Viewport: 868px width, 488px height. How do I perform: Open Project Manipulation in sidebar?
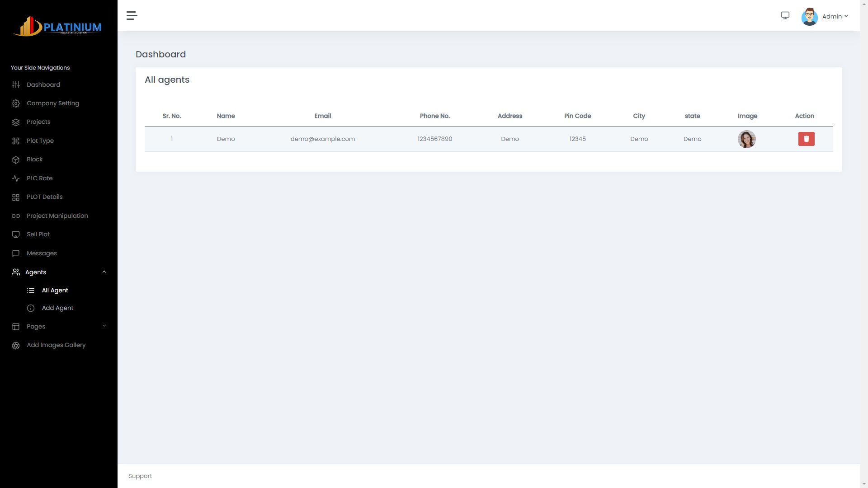coord(57,216)
